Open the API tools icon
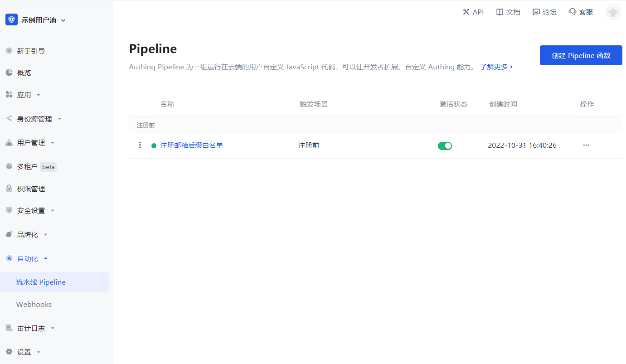 click(466, 12)
